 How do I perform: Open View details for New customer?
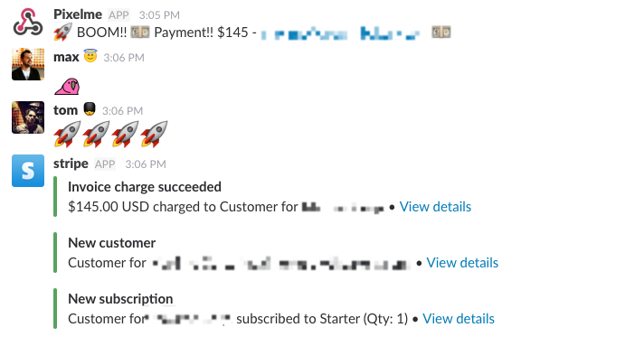coord(462,263)
